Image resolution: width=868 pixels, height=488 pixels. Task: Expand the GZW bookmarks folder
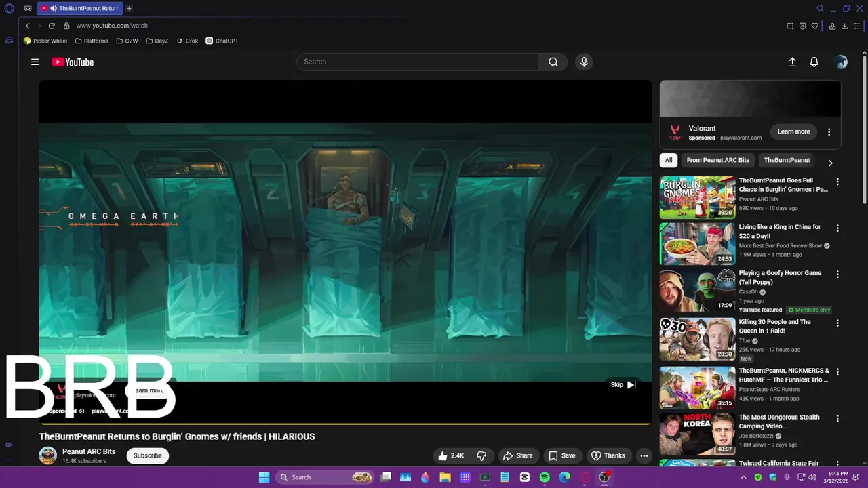(x=127, y=41)
